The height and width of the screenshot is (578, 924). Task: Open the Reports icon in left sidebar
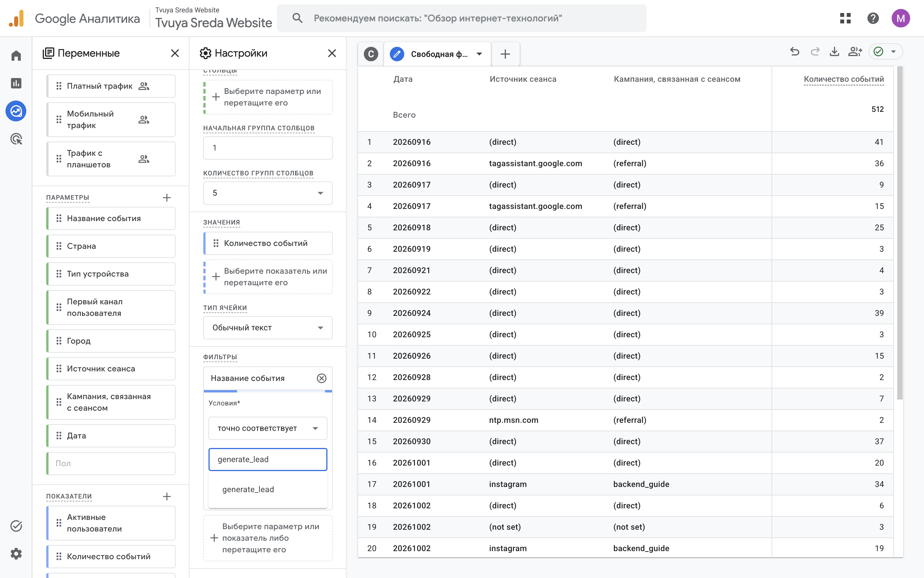[x=16, y=83]
